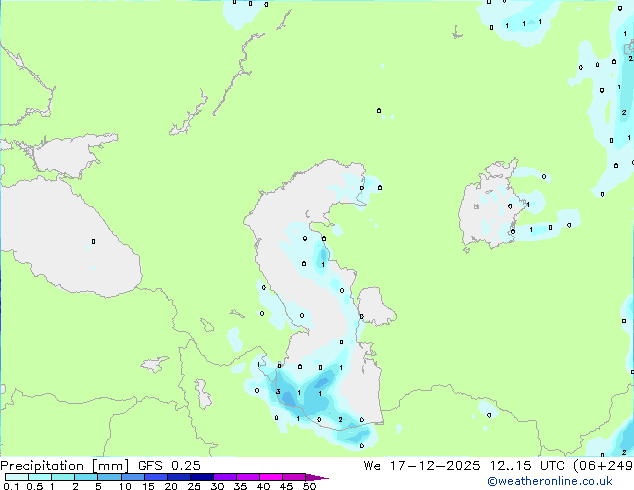Open the weatheronline.co.uk link
Image resolution: width=634 pixels, height=490 pixels.
click(550, 481)
